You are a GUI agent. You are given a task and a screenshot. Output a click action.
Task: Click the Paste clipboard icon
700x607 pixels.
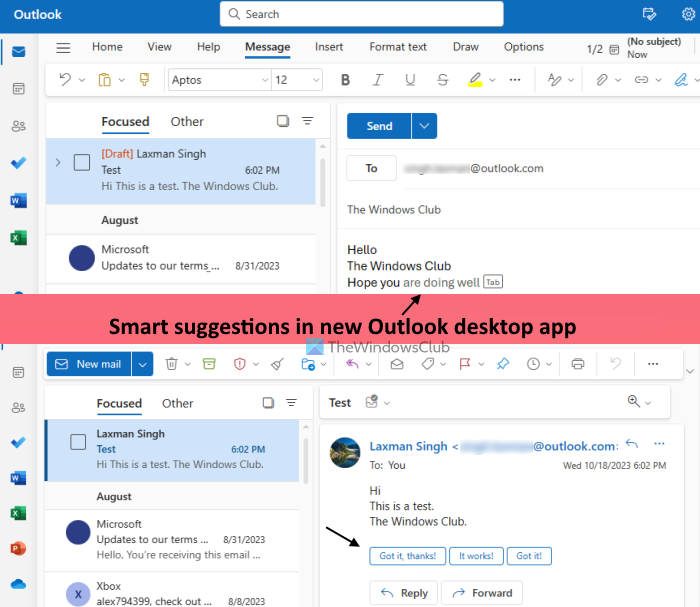(104, 80)
